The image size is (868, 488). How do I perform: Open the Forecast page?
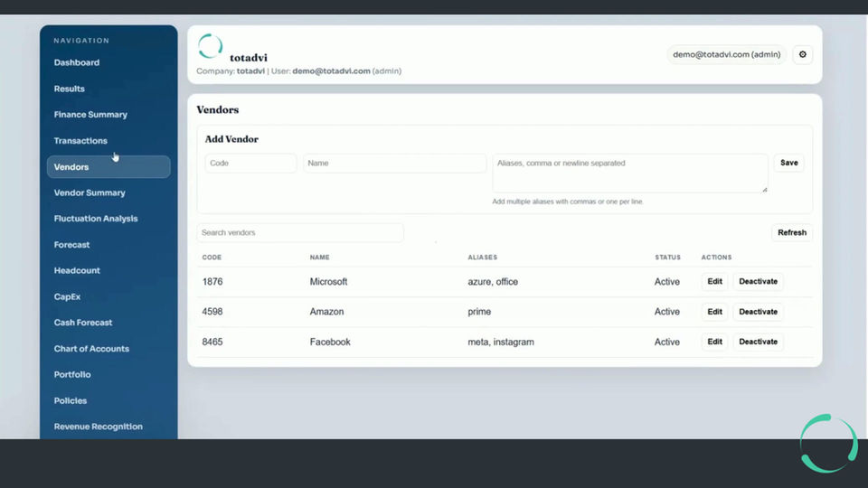click(x=71, y=245)
